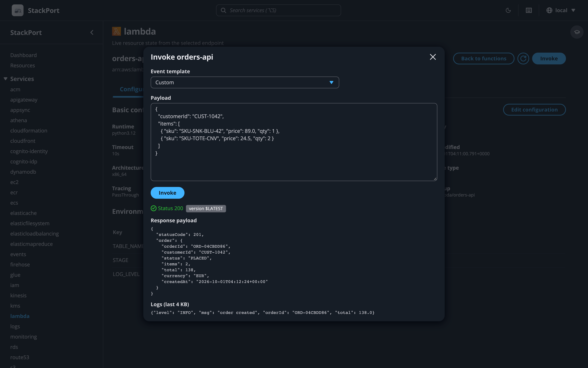Click the order created log line
The image size is (588, 368).
pyautogui.click(x=263, y=313)
